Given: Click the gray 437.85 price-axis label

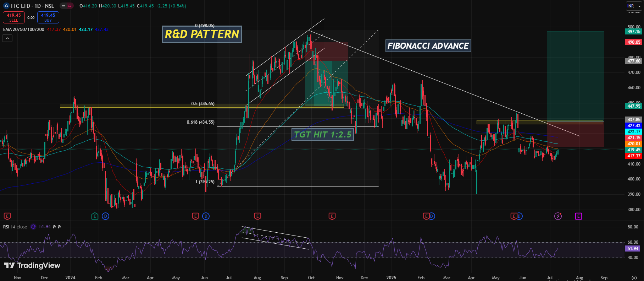Looking at the screenshot, I should 634,120.
